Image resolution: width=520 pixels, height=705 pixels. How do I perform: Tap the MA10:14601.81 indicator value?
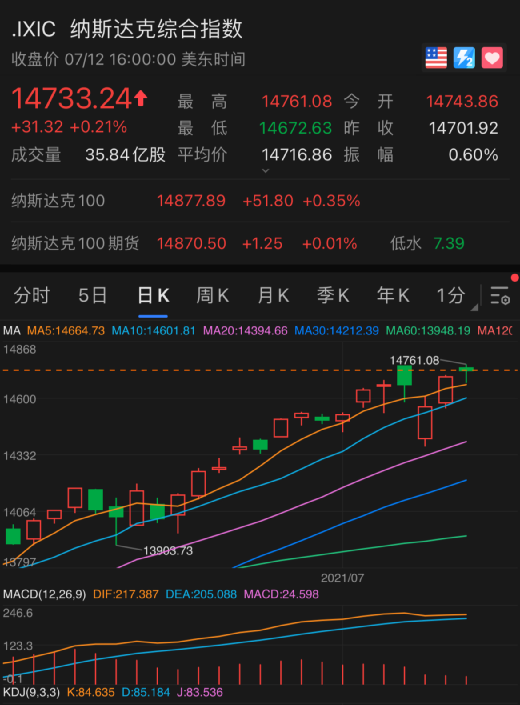coord(153,331)
